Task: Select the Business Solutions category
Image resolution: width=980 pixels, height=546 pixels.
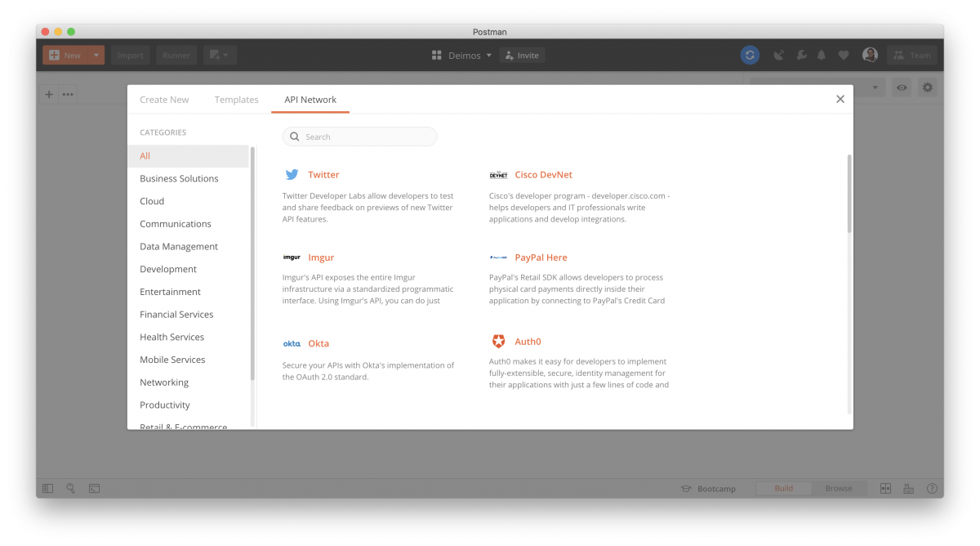Action: (189, 178)
